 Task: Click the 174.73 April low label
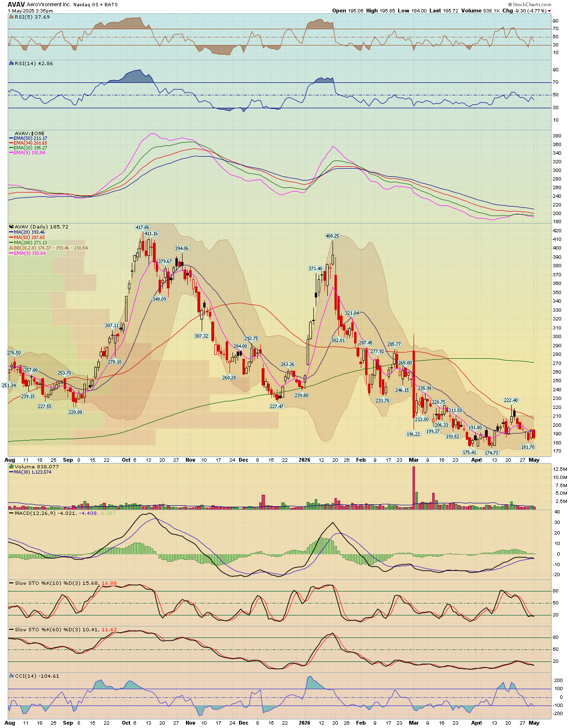pos(491,453)
